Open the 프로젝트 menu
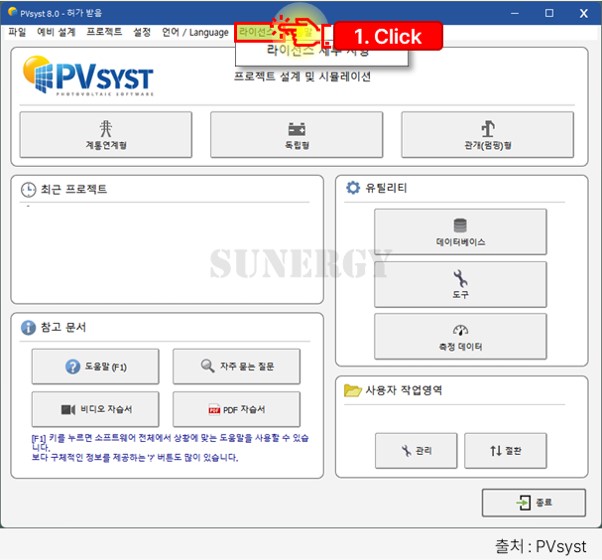 pyautogui.click(x=104, y=32)
